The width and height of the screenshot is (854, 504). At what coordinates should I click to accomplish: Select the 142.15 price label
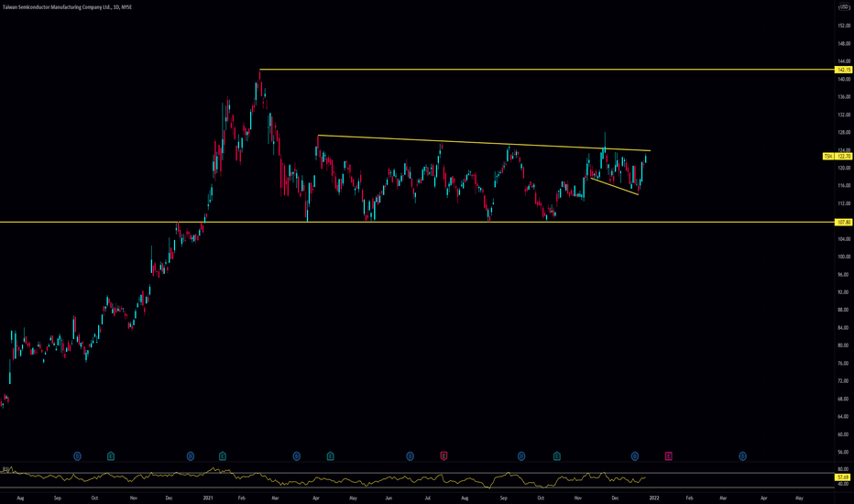tap(844, 70)
